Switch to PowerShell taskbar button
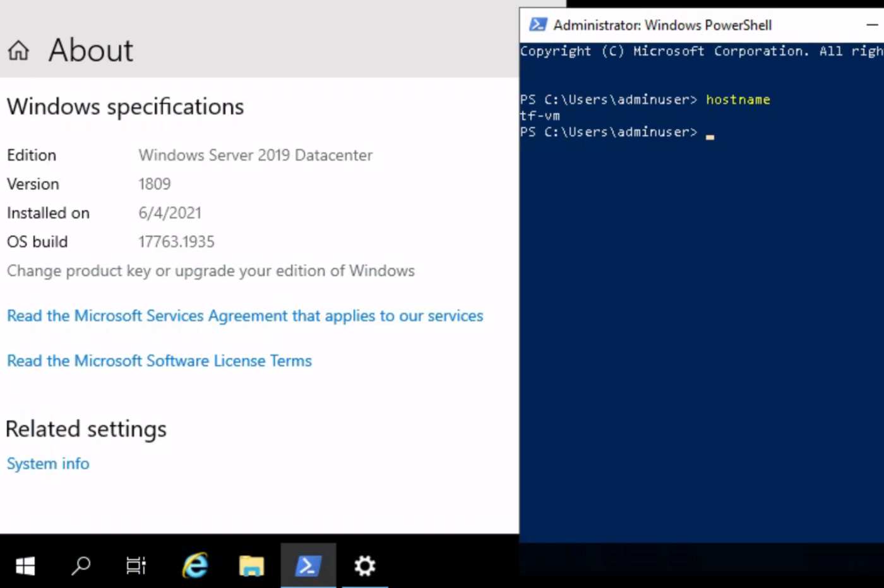The width and height of the screenshot is (884, 588). click(x=308, y=565)
